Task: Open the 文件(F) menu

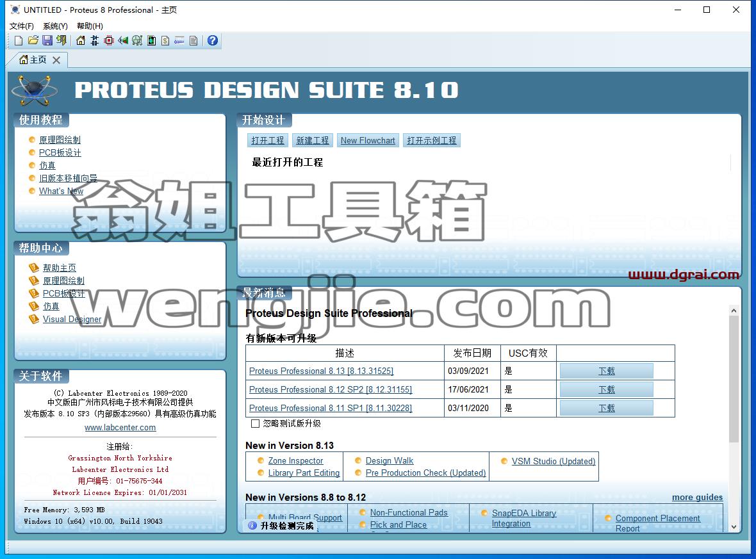Action: [22, 26]
